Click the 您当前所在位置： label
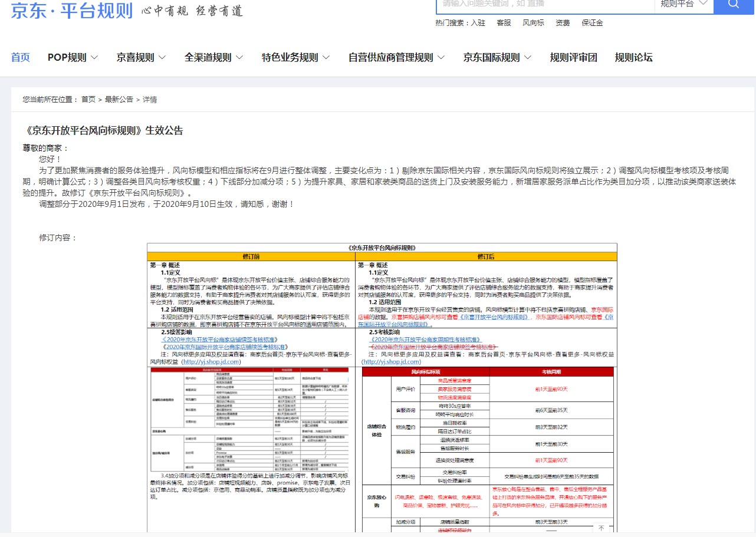 pos(51,100)
